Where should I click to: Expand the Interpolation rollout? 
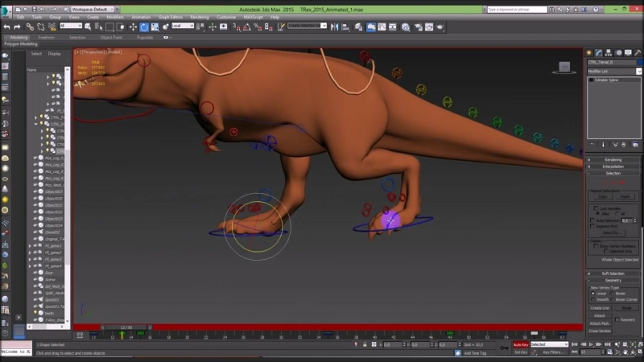[x=613, y=167]
